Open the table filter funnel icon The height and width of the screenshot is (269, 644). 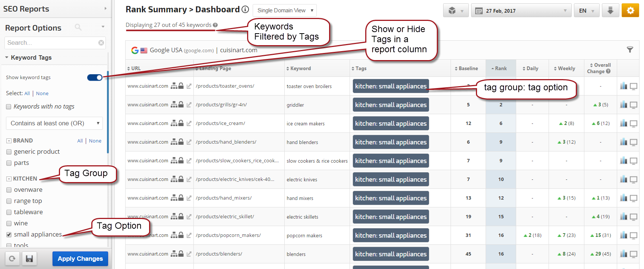630,50
